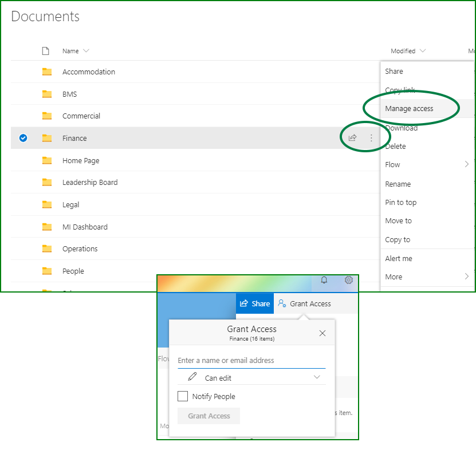Click the Operations folder icon
The image size is (476, 458).
47,248
